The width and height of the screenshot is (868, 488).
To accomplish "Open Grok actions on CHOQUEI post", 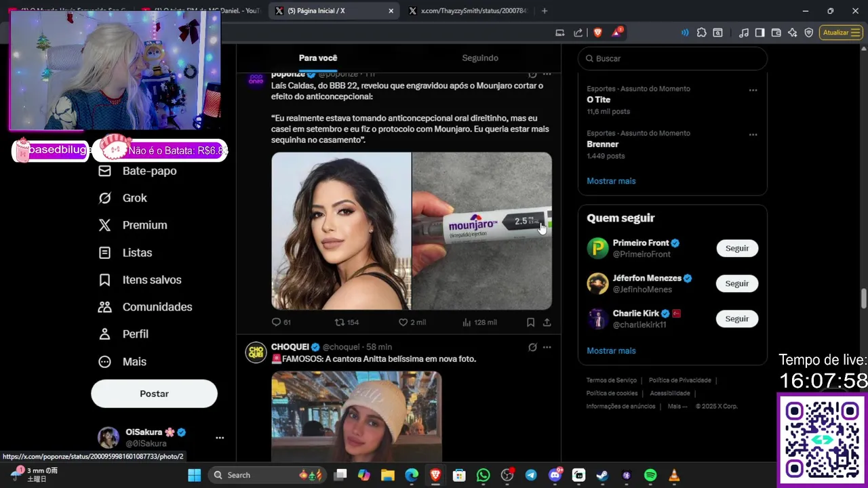I will pos(532,347).
